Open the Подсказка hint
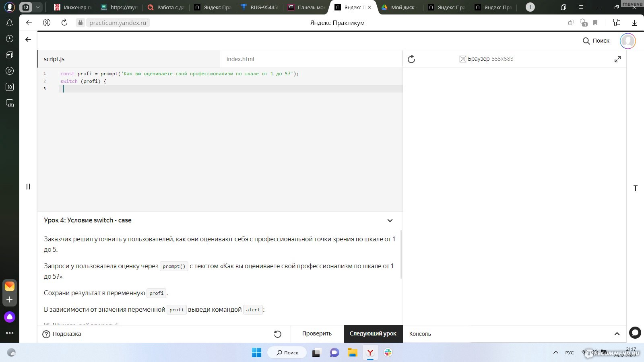 click(x=62, y=334)
